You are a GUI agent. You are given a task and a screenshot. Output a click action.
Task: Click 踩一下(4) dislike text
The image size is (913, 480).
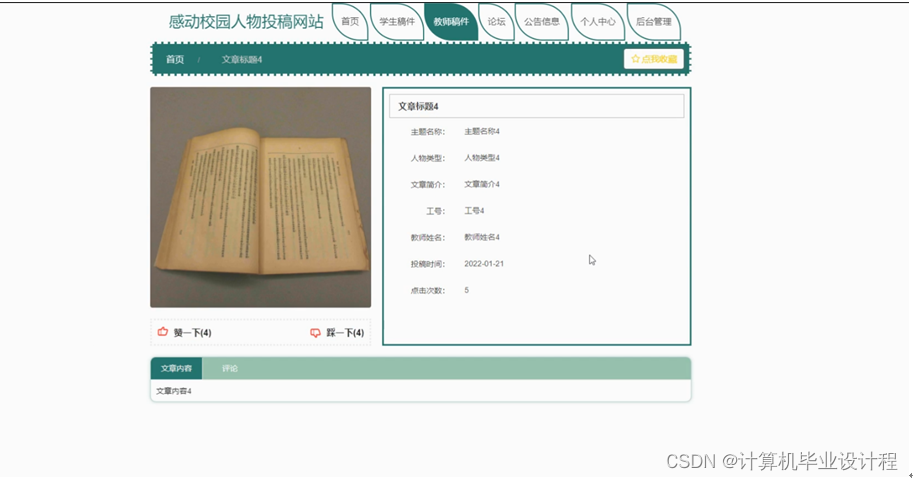[345, 333]
